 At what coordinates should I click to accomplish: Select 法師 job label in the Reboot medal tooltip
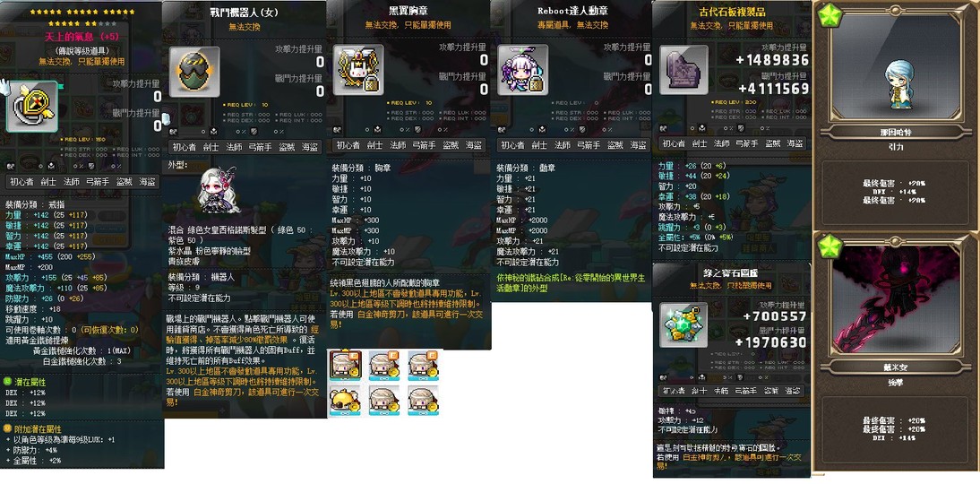point(562,145)
